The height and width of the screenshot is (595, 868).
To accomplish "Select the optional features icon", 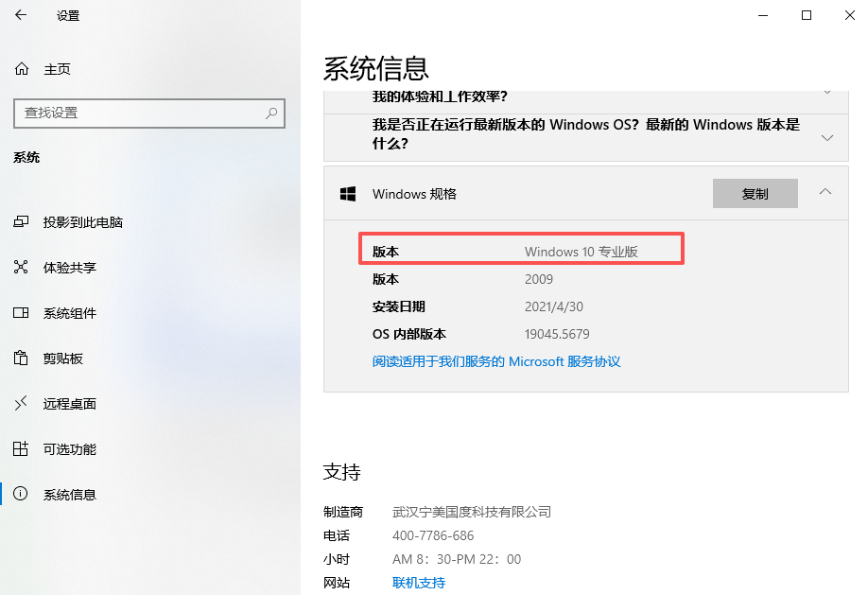I will pos(21,448).
